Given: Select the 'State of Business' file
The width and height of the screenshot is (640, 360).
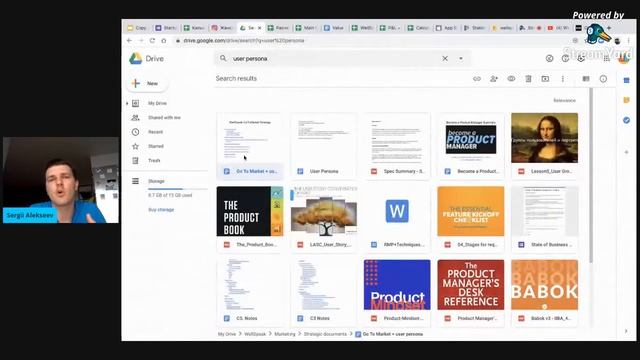Looking at the screenshot, I should click(x=544, y=220).
